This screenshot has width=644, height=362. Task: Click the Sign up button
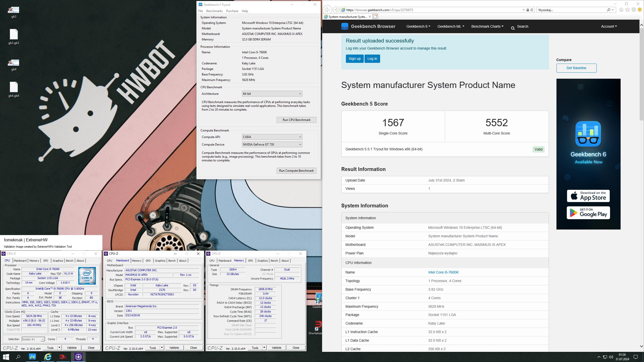tap(354, 59)
